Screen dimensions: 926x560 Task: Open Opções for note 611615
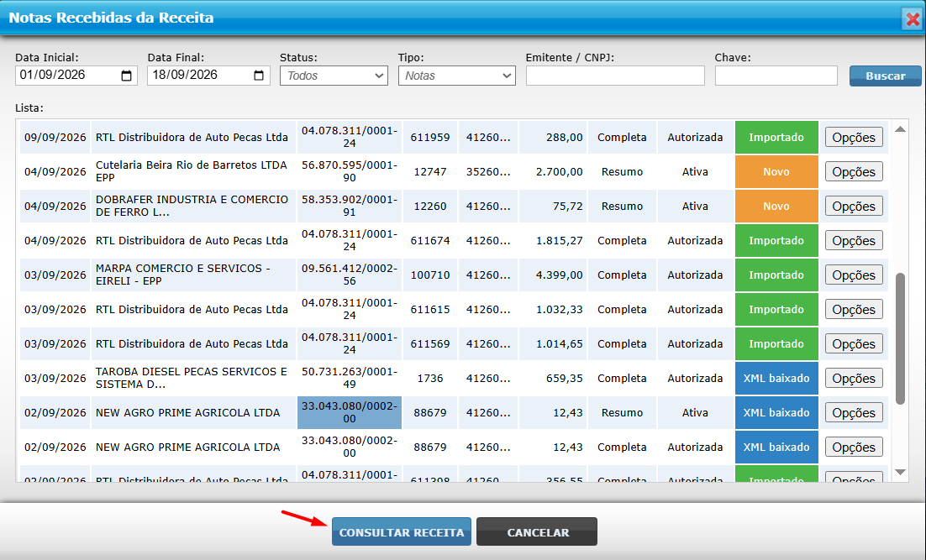click(854, 309)
